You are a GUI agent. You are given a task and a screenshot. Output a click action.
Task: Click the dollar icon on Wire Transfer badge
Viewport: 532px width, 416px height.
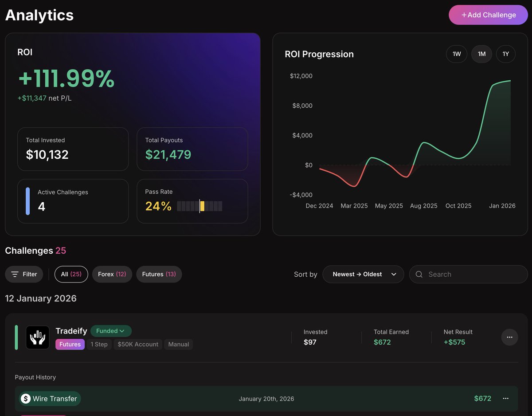pos(25,398)
